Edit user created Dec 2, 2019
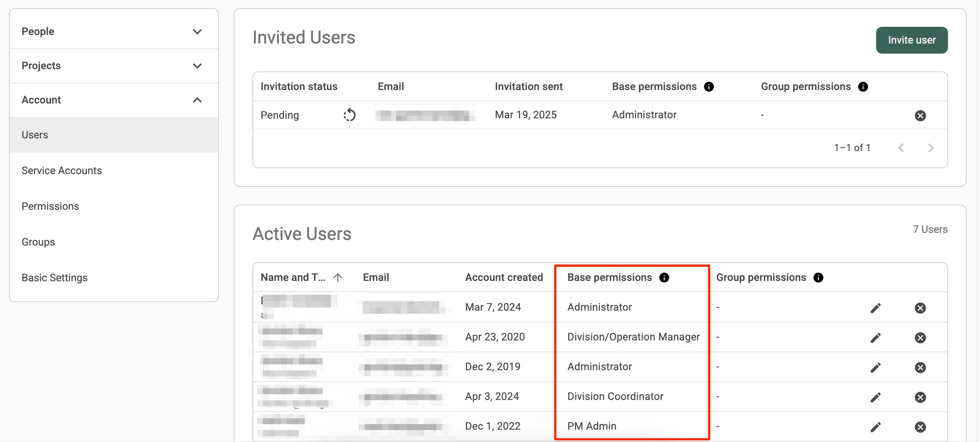Screen dimensions: 980x442 click(875, 367)
